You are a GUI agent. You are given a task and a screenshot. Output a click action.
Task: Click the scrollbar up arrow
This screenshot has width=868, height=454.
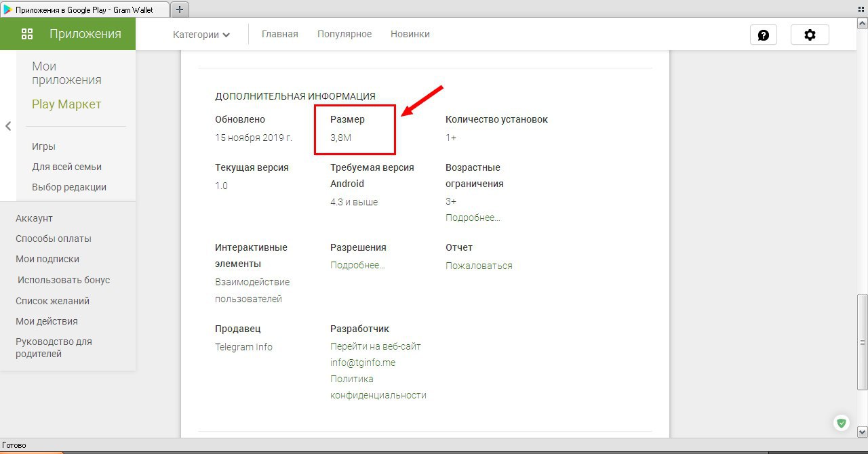click(x=862, y=23)
